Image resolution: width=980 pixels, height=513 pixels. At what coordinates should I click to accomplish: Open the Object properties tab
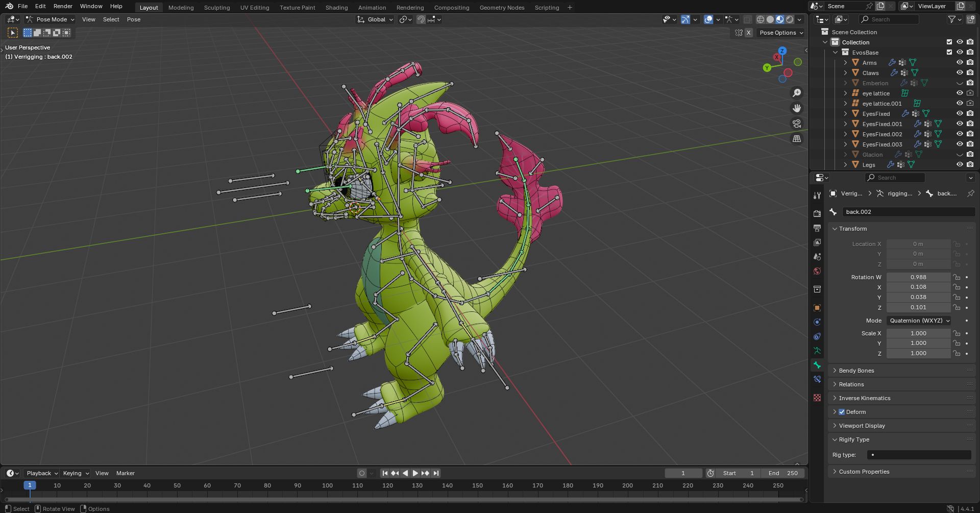817,308
